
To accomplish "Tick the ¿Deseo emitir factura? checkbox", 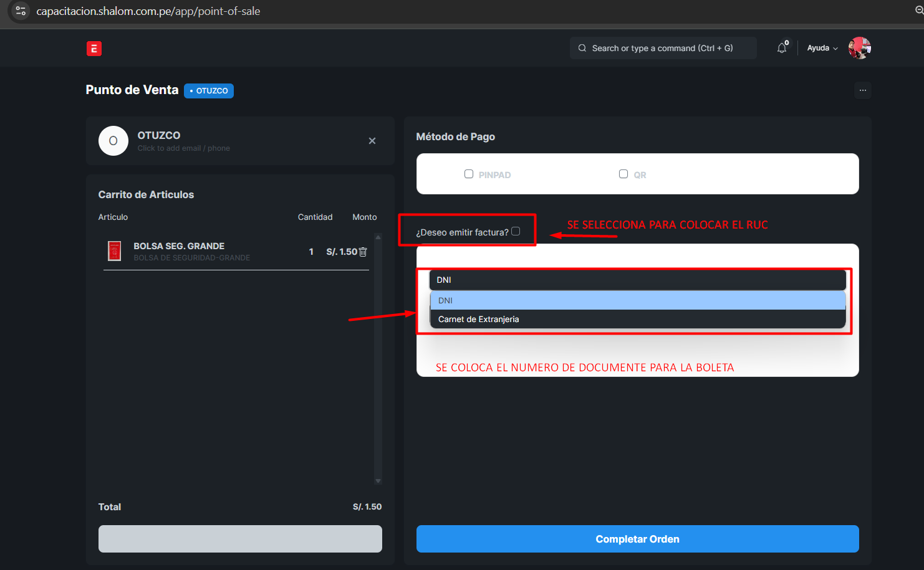I will click(516, 231).
